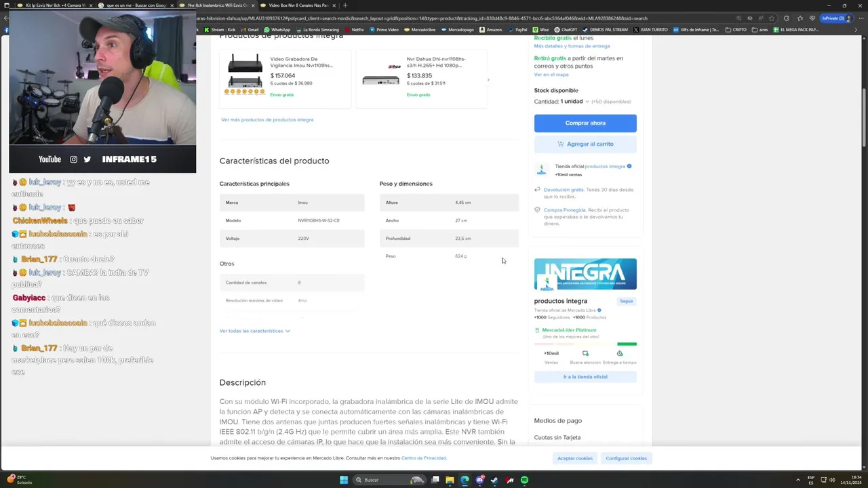Open the Prime Video bookmark
868x488 pixels.
[x=384, y=30]
